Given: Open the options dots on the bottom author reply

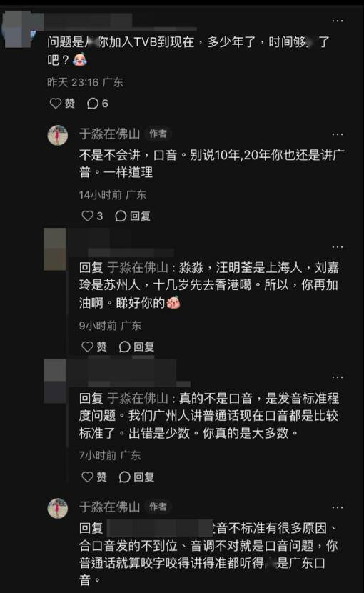Looking at the screenshot, I should [x=337, y=507].
